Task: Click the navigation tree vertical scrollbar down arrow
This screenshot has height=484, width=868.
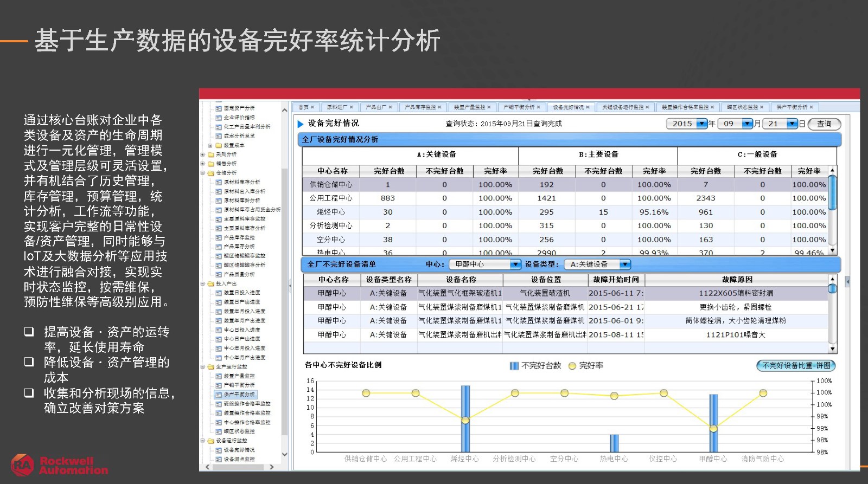Action: pyautogui.click(x=284, y=455)
